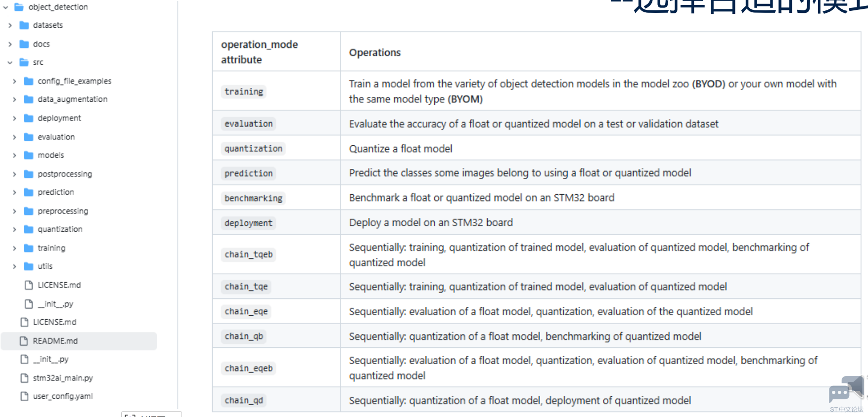Screen dimensions: 868x417
Task: Click the models folder icon
Action: 29,155
